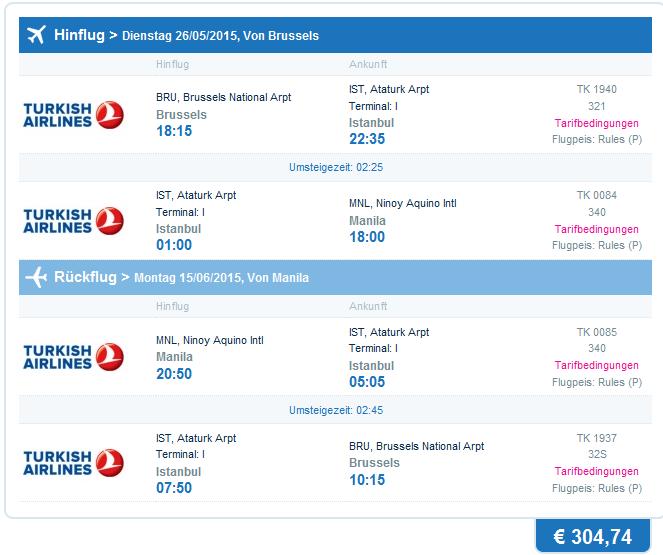Click Turkish Airlines logo for flight TK 1940

coord(74,115)
